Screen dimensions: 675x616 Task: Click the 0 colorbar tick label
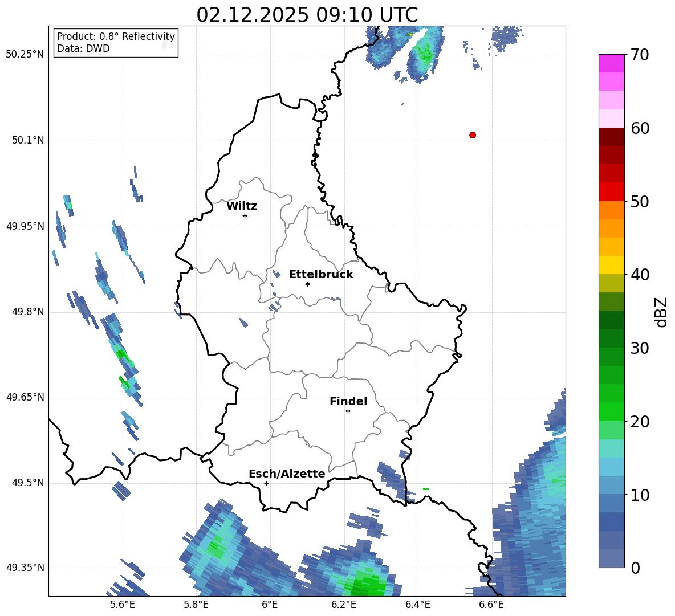(x=635, y=568)
